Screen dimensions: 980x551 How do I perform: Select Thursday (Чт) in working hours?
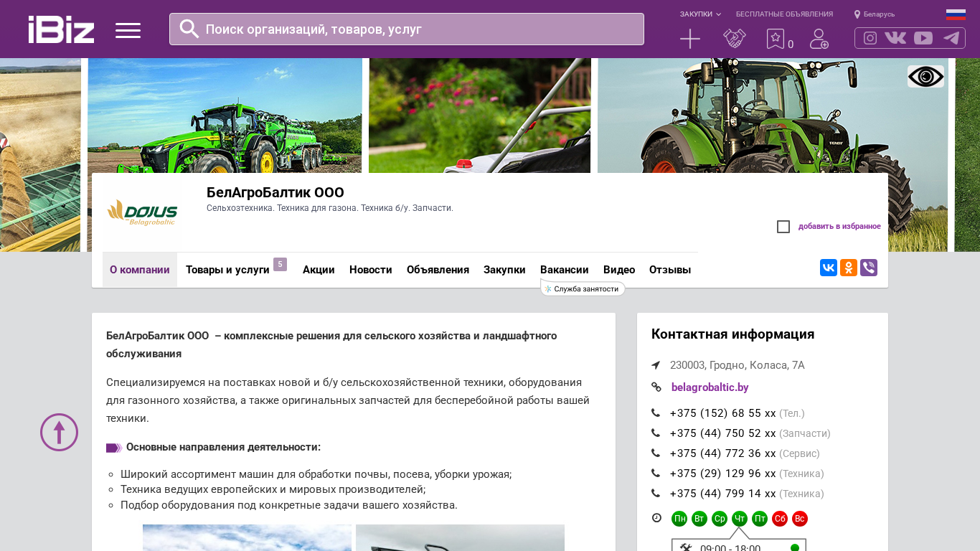[x=740, y=519]
